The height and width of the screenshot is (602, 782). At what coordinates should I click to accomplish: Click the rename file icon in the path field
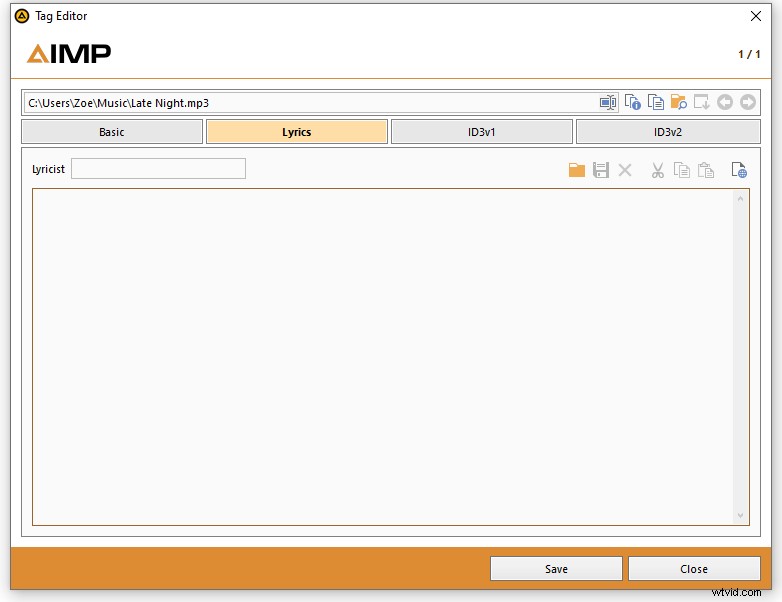tap(607, 102)
